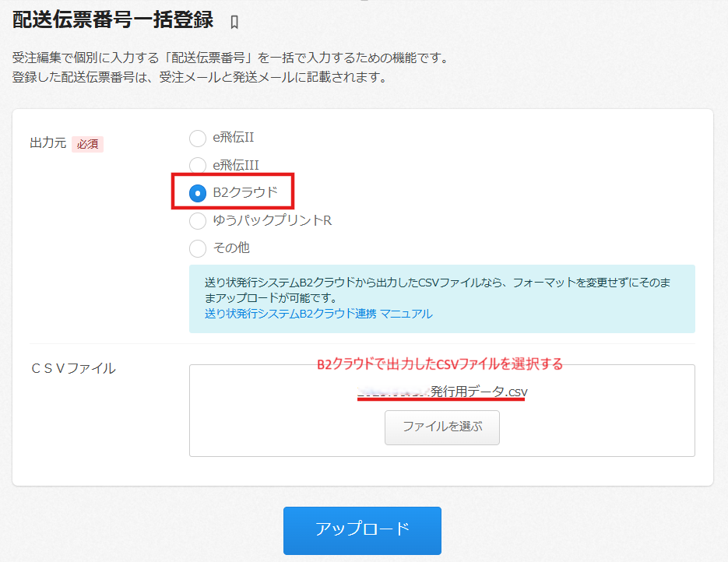Select the B2クラウド radio button
Image resolution: width=728 pixels, height=562 pixels.
click(x=198, y=192)
